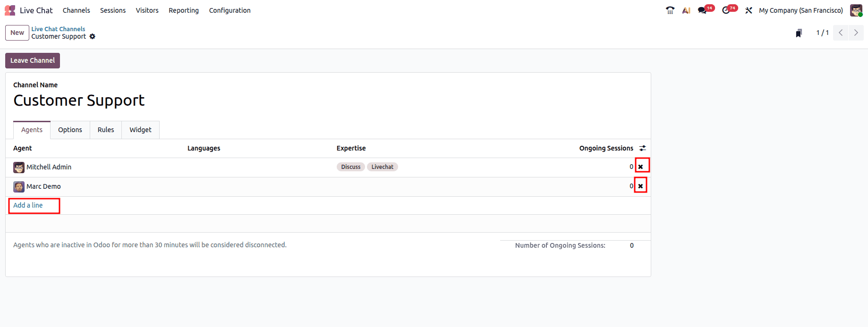Open the Live Chat Channels breadcrumb
868x327 pixels.
click(59, 29)
